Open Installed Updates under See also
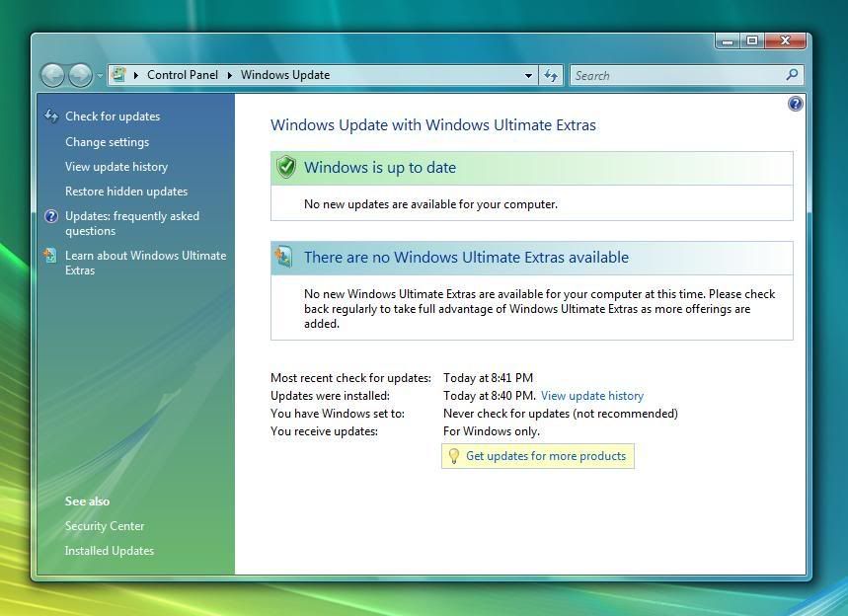The image size is (848, 616). pyautogui.click(x=110, y=551)
